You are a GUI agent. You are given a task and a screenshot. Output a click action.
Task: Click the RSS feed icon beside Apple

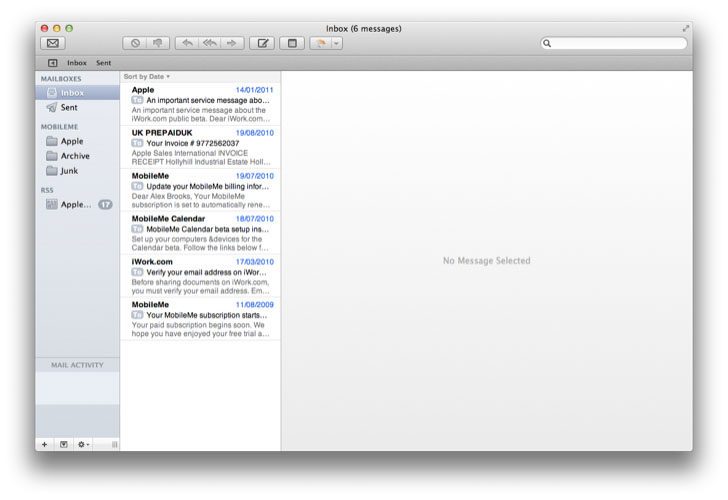[52, 204]
